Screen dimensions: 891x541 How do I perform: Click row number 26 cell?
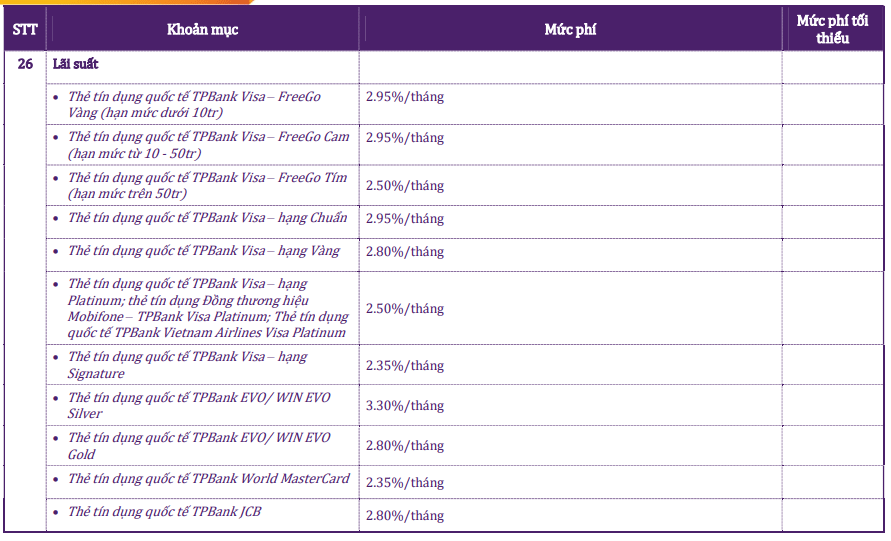25,63
